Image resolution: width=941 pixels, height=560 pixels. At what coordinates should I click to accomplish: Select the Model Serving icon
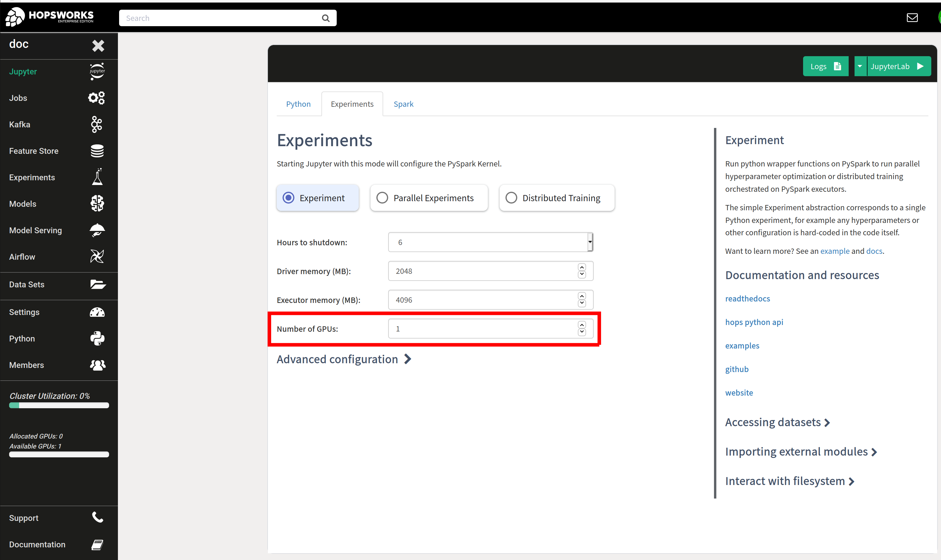click(97, 230)
